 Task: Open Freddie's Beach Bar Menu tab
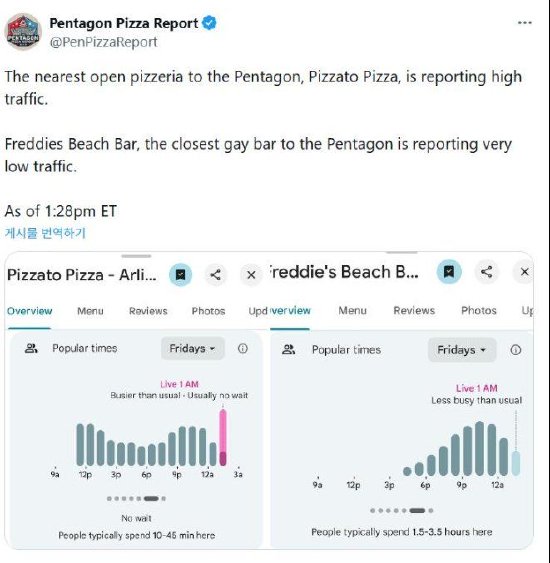(353, 311)
